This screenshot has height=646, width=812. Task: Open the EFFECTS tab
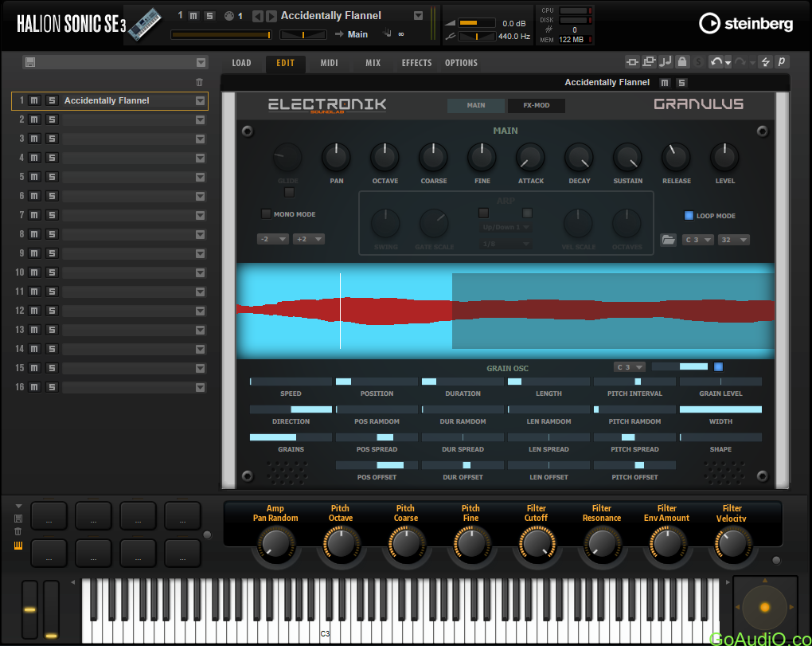pyautogui.click(x=416, y=63)
